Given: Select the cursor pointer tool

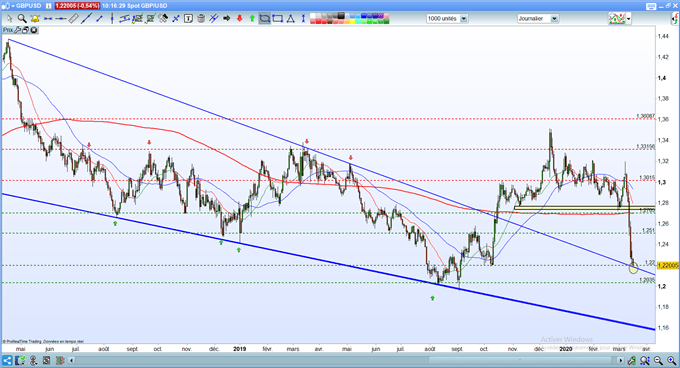Looking at the screenshot, I should (9, 19).
